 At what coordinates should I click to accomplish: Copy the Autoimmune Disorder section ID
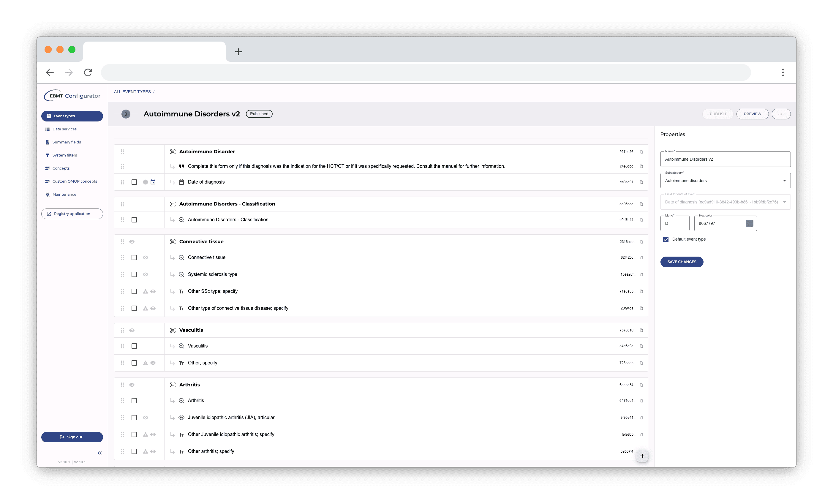click(x=641, y=152)
